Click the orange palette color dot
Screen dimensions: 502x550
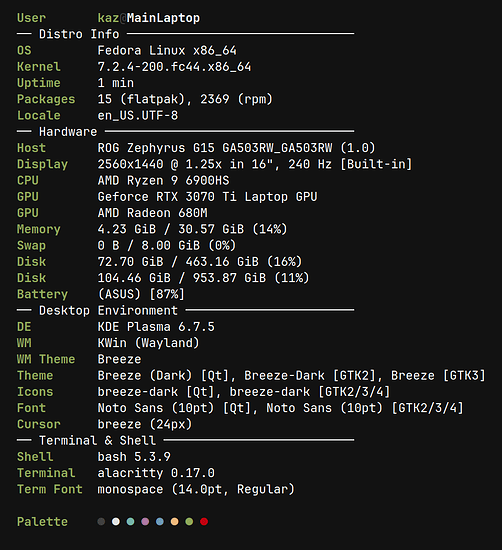[174, 522]
